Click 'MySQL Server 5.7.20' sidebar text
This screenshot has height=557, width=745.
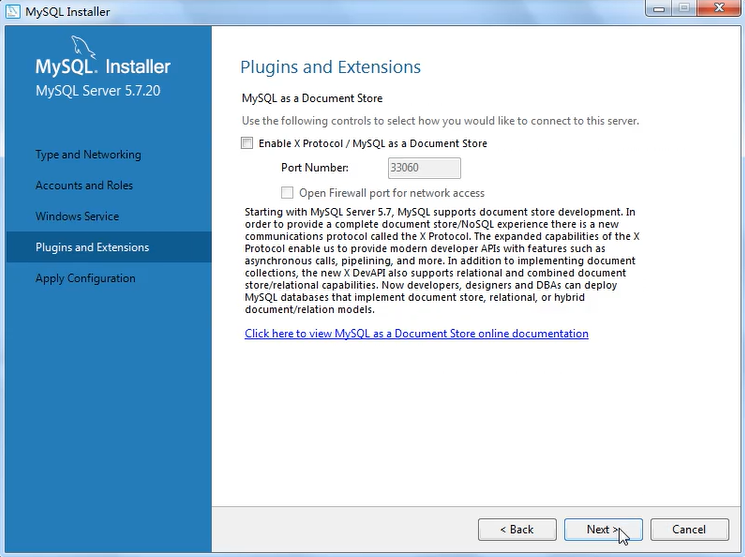tap(98, 90)
